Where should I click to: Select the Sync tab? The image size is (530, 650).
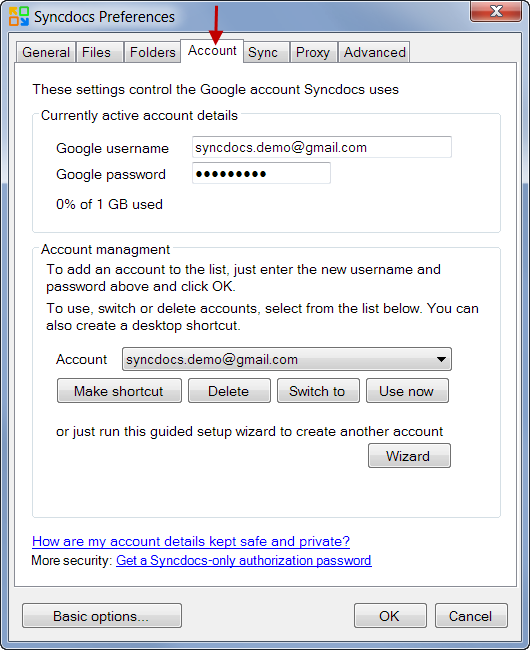point(263,52)
